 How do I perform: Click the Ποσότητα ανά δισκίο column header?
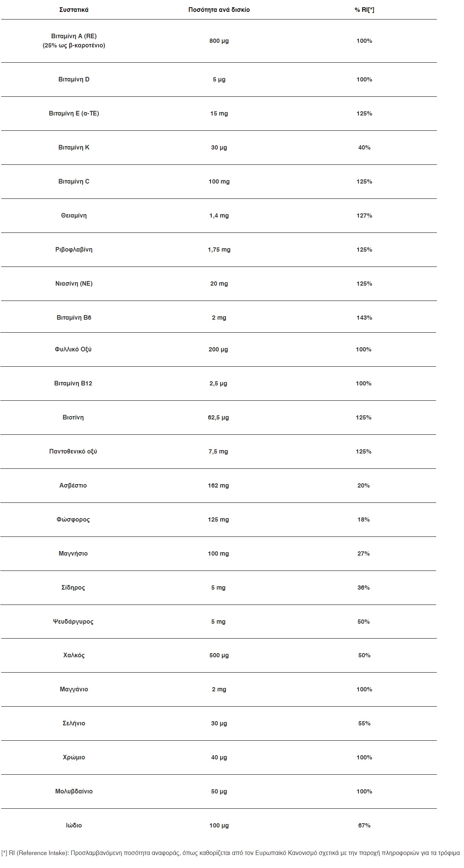tap(219, 10)
